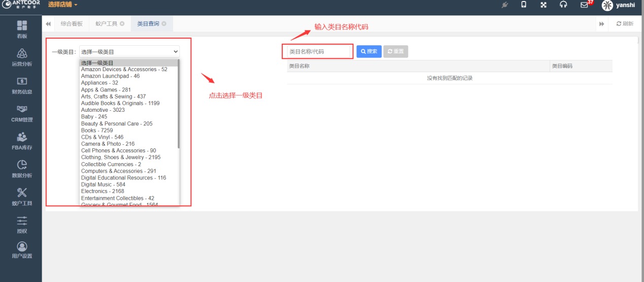Expand the 一级类目 select box
The width and height of the screenshot is (644, 282).
129,52
